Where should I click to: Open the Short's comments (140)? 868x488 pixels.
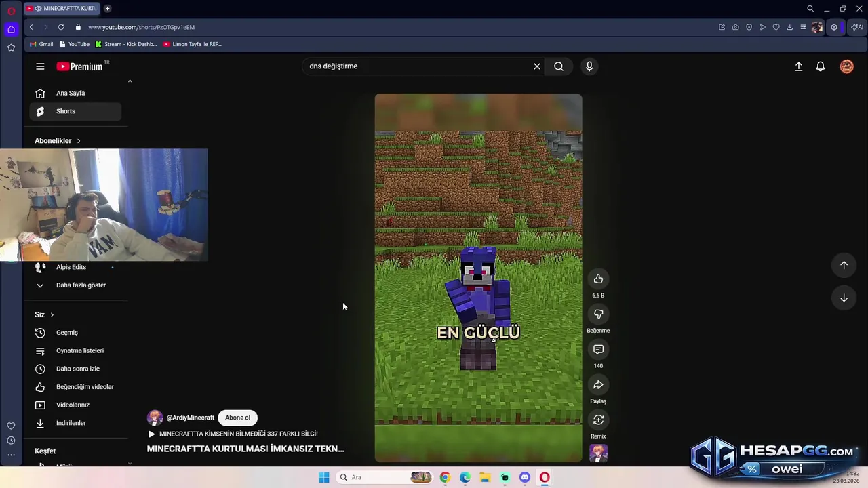598,349
